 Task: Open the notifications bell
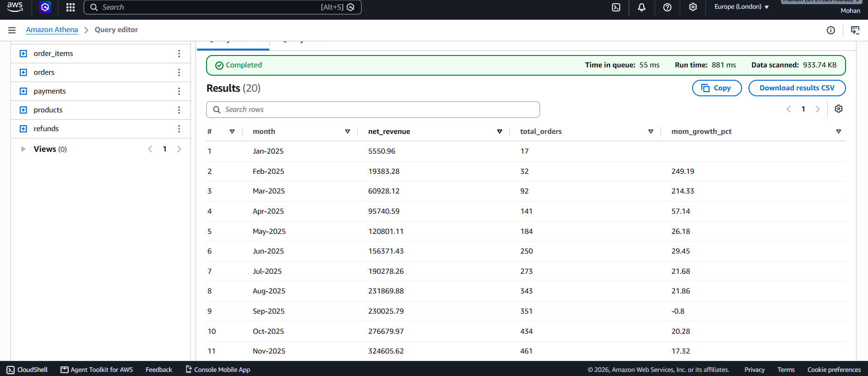click(642, 7)
